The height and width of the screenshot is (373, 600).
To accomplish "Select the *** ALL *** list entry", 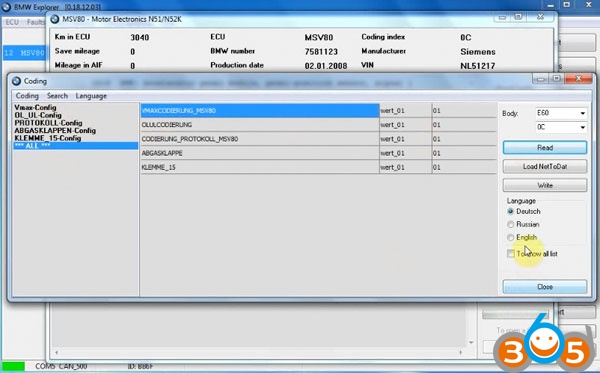I will click(75, 146).
